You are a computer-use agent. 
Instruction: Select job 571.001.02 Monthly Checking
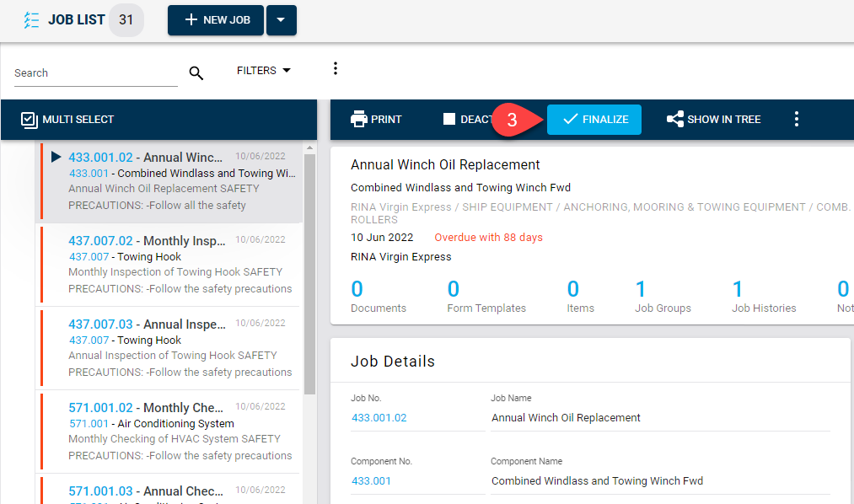pos(146,408)
